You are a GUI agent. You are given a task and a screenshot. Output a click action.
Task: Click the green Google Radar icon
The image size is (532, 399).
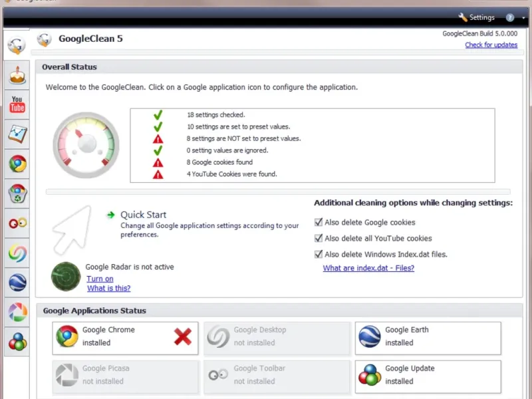point(66,276)
